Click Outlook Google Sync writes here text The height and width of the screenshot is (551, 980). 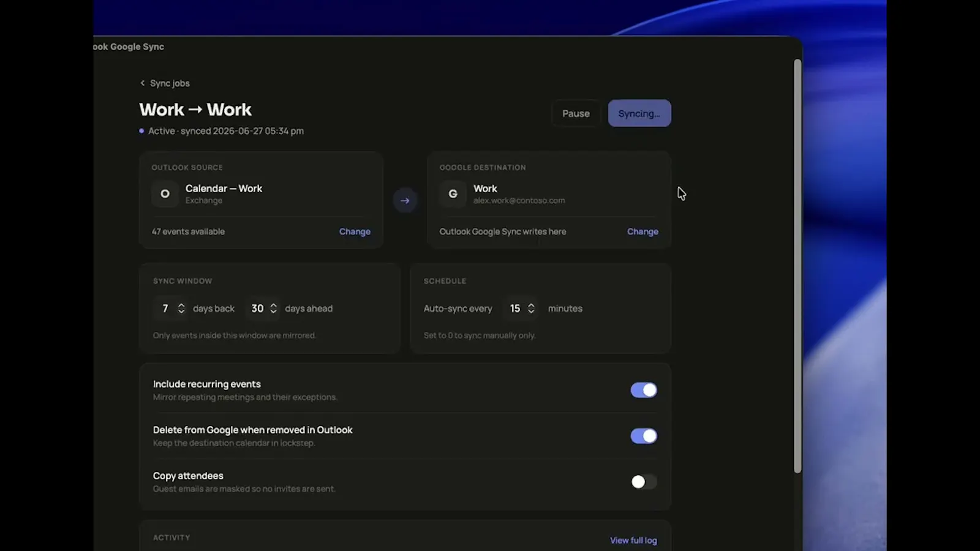tap(502, 231)
